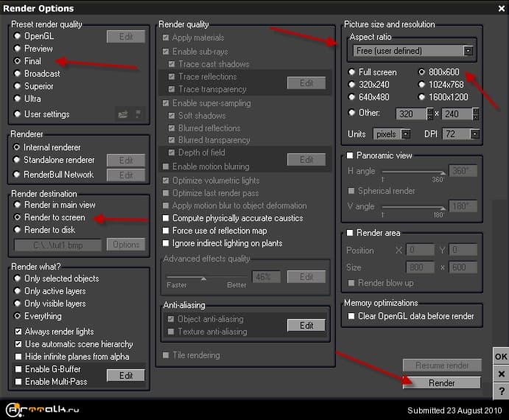Click Edit next to Enable G-Buffer
Image resolution: width=509 pixels, height=420 pixels.
point(126,375)
